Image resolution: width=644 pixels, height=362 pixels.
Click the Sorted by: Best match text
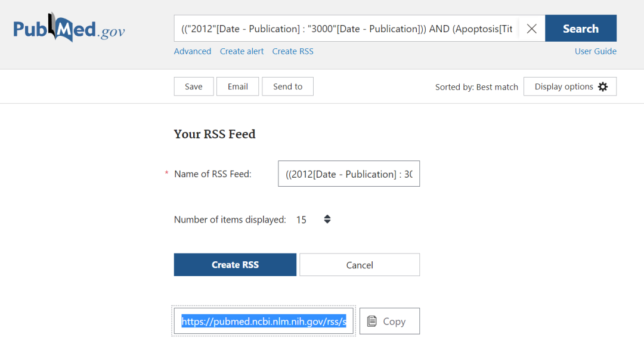[476, 87]
